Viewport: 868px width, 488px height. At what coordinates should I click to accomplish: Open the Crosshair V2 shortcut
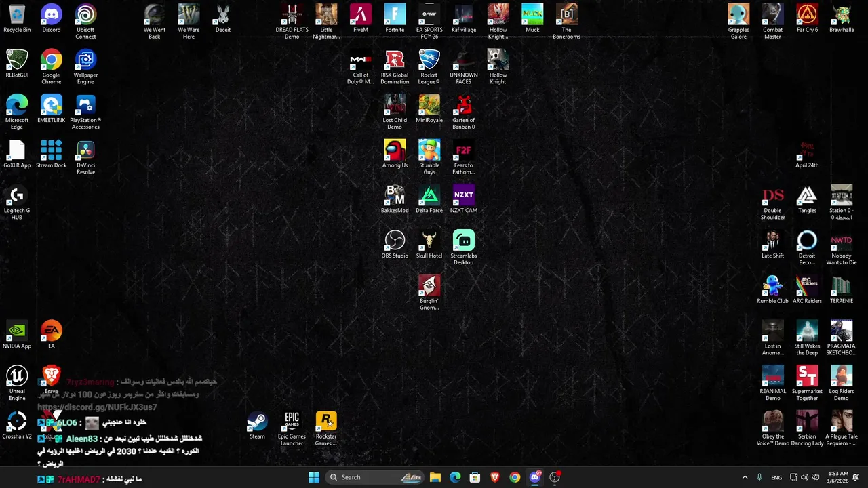(x=17, y=426)
